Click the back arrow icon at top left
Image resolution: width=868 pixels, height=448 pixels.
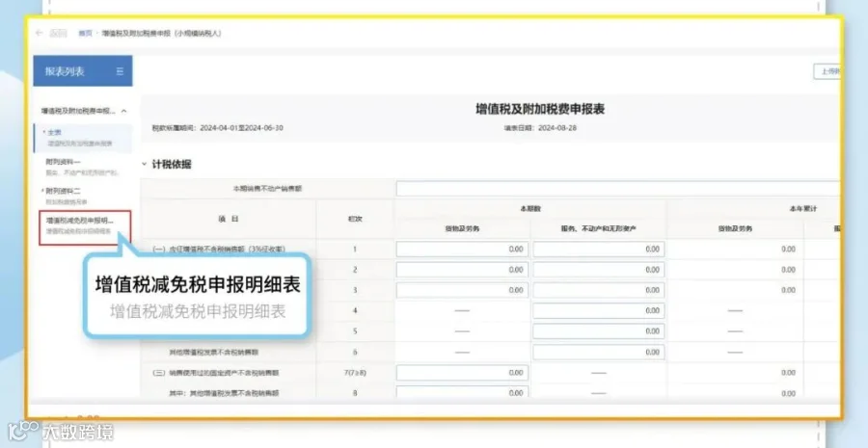click(39, 33)
